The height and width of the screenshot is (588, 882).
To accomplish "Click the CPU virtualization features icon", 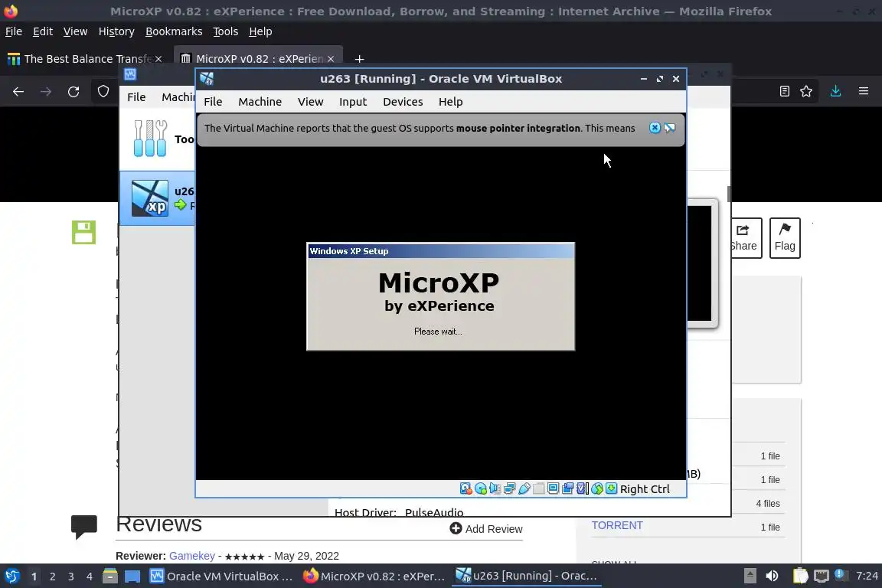I will point(583,488).
